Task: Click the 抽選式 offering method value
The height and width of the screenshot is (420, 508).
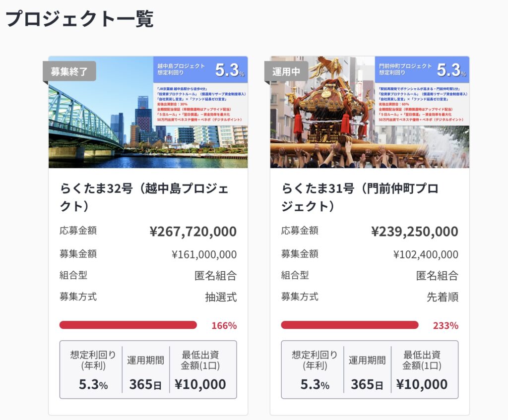Action: click(221, 297)
